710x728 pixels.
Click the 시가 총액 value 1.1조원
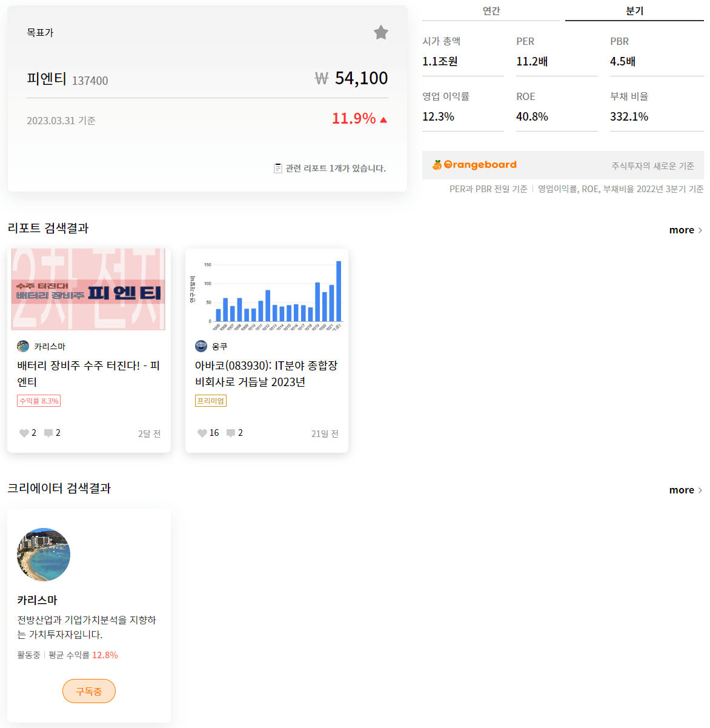[x=440, y=61]
